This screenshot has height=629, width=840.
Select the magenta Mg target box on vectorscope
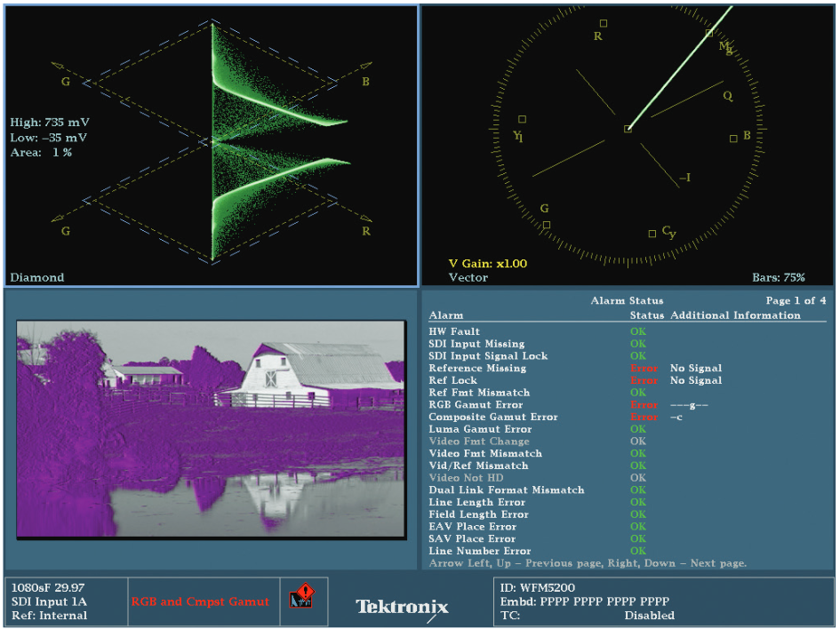[x=708, y=33]
